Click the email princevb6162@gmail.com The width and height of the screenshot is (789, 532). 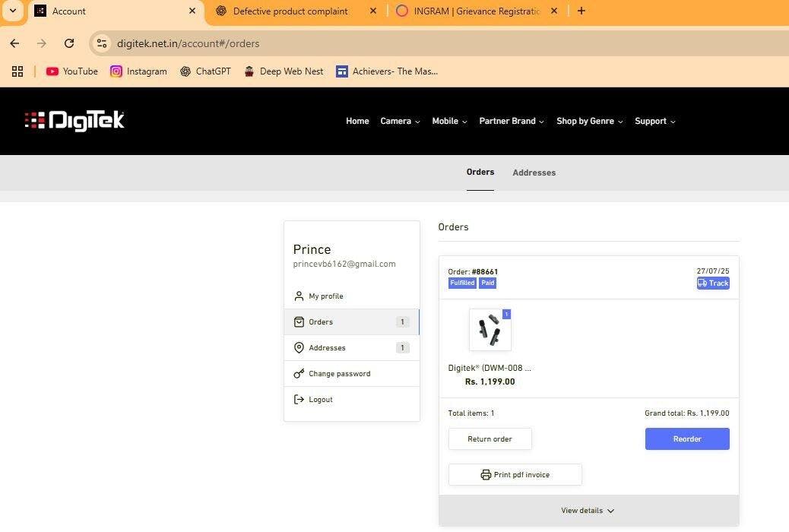(344, 264)
